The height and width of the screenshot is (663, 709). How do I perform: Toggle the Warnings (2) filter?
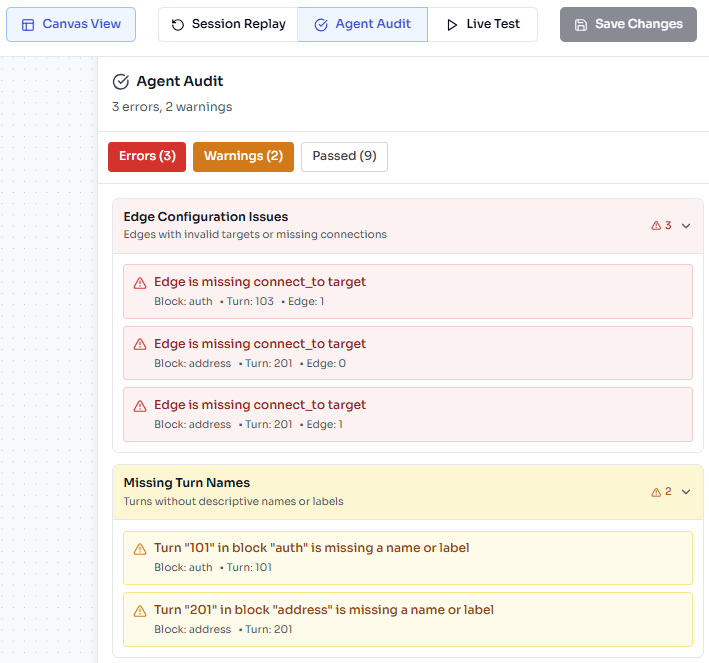243,156
